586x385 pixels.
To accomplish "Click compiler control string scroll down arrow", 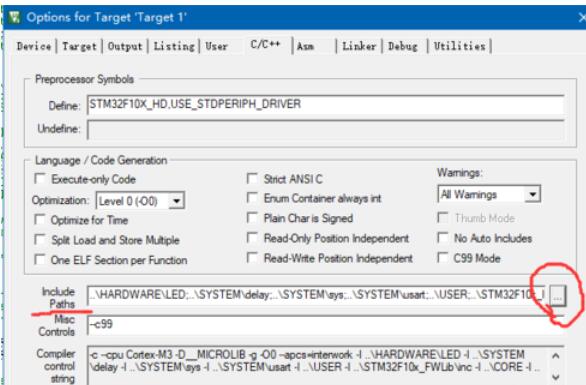I will [x=556, y=377].
